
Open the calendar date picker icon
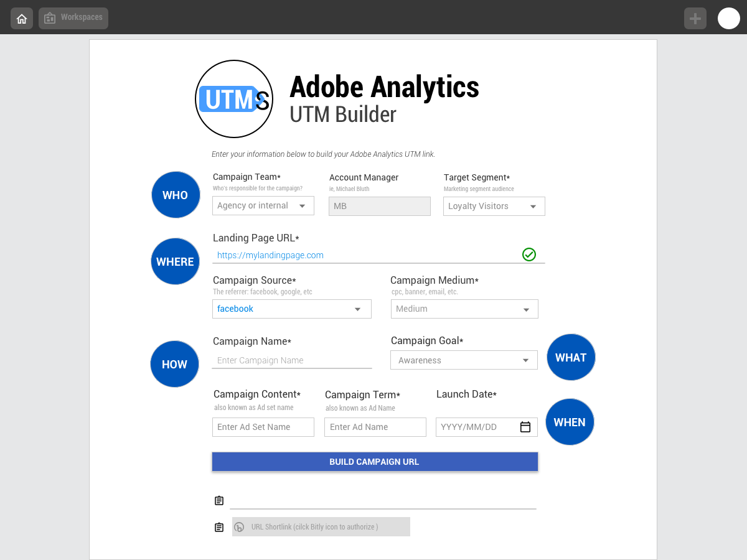pyautogui.click(x=525, y=427)
